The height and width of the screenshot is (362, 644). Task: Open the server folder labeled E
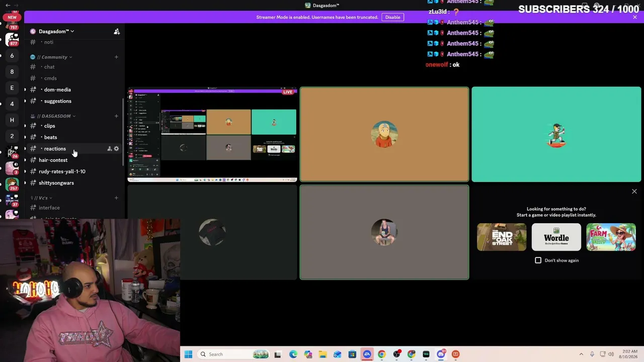click(12, 88)
